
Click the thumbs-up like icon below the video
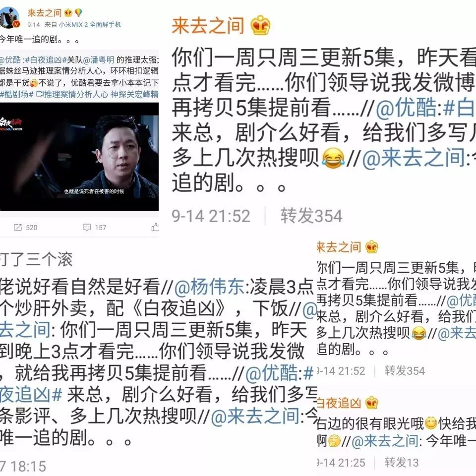[155, 227]
